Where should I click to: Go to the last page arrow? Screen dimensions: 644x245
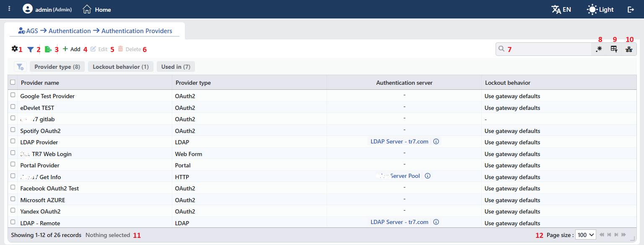coord(624,235)
